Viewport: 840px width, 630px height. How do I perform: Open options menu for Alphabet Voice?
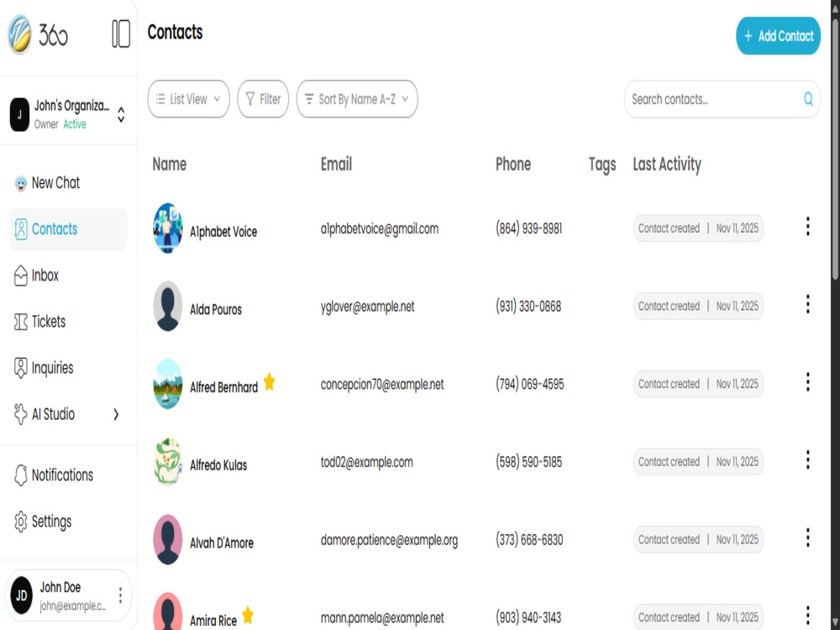coord(807,227)
